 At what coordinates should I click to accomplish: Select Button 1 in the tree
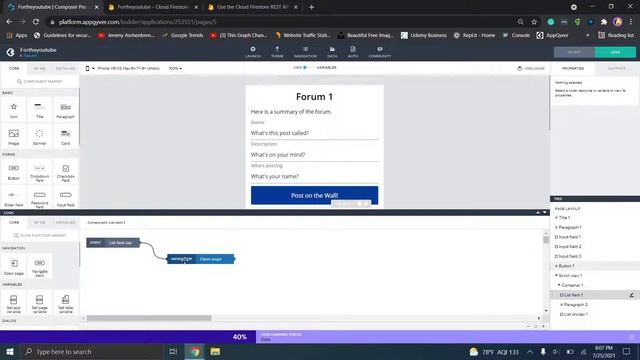566,266
